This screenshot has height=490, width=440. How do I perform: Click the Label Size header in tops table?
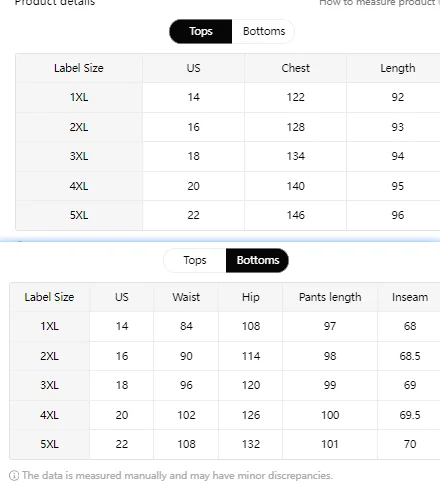(x=79, y=68)
